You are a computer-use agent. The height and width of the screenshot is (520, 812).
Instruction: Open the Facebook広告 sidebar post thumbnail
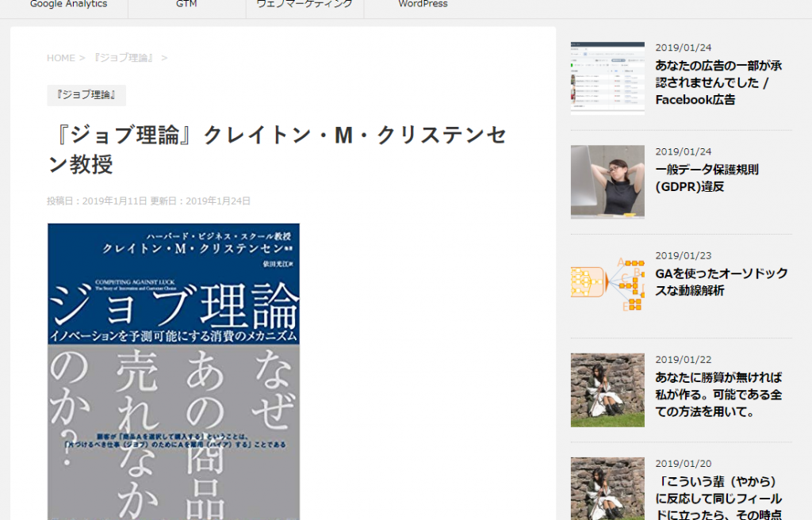[x=607, y=78]
